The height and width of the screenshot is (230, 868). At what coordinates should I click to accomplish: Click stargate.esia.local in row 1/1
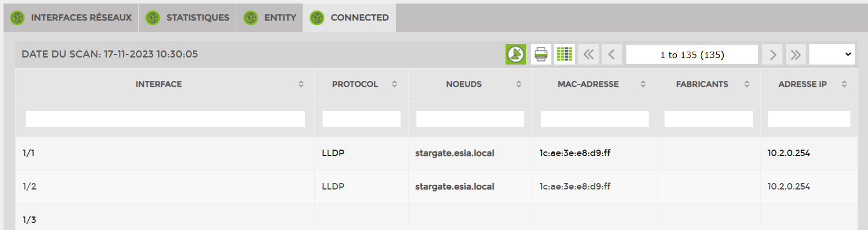point(455,153)
